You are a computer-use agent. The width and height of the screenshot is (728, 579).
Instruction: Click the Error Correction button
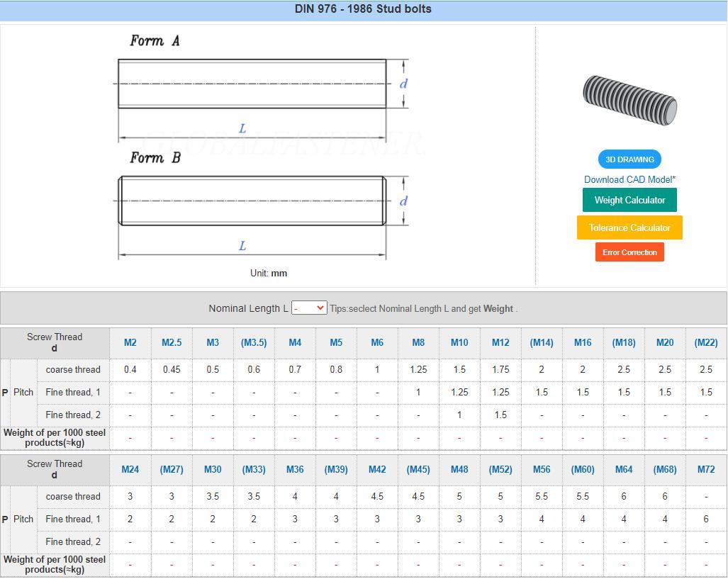[x=629, y=252]
